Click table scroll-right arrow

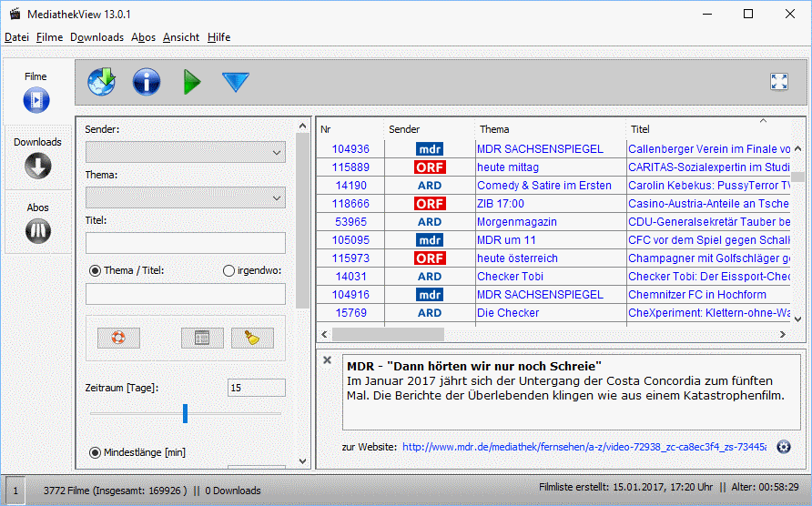tap(783, 335)
